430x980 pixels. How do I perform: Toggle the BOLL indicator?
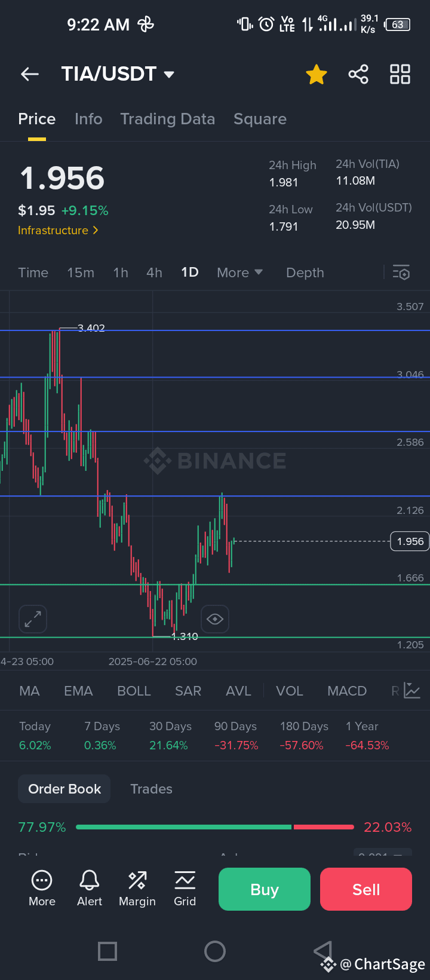134,691
